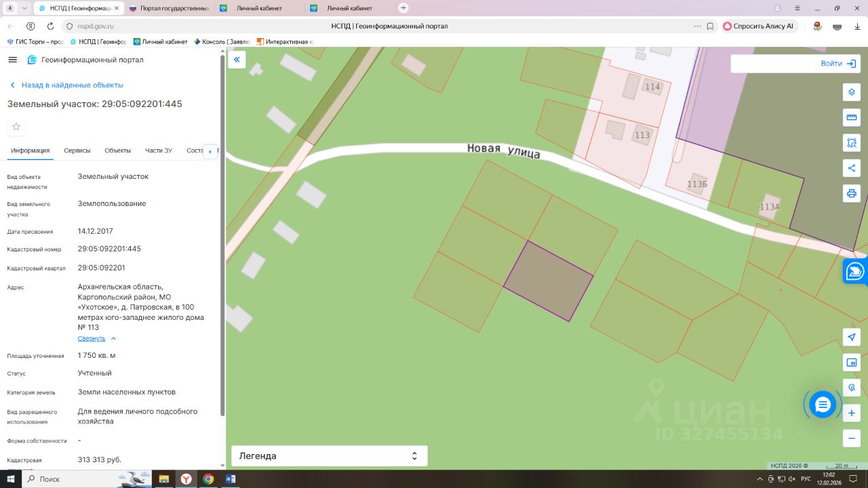Viewport: 868px width, 488px height.
Task: Open File Explorer from the taskbar
Action: (163, 479)
